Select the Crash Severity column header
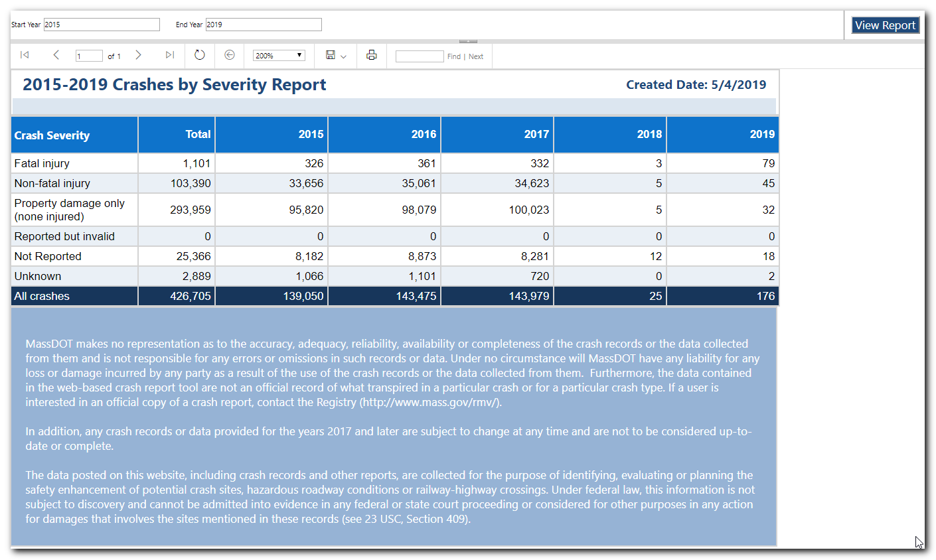This screenshot has width=936, height=560. (74, 135)
